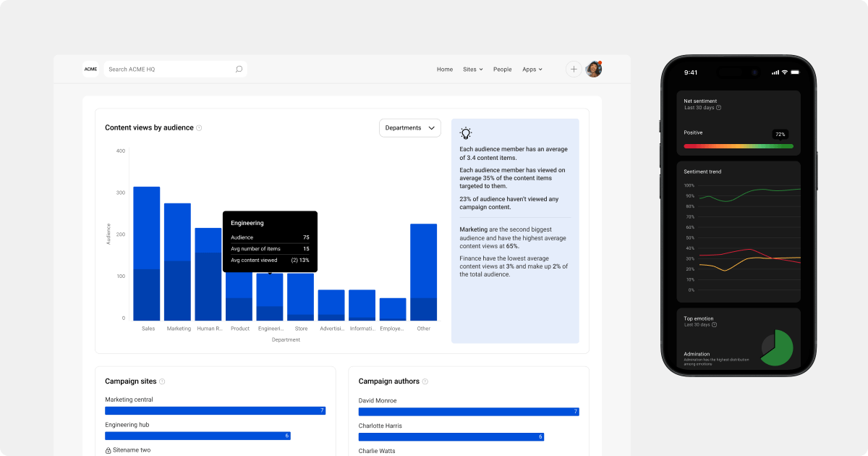Click the Admiration label on phone
This screenshot has width=868, height=456.
pos(697,354)
